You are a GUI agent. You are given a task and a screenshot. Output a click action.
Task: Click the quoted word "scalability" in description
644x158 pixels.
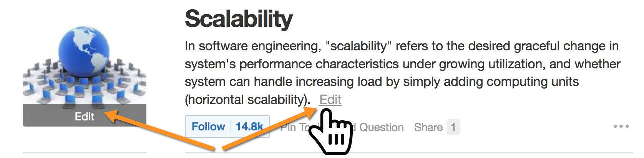point(359,46)
